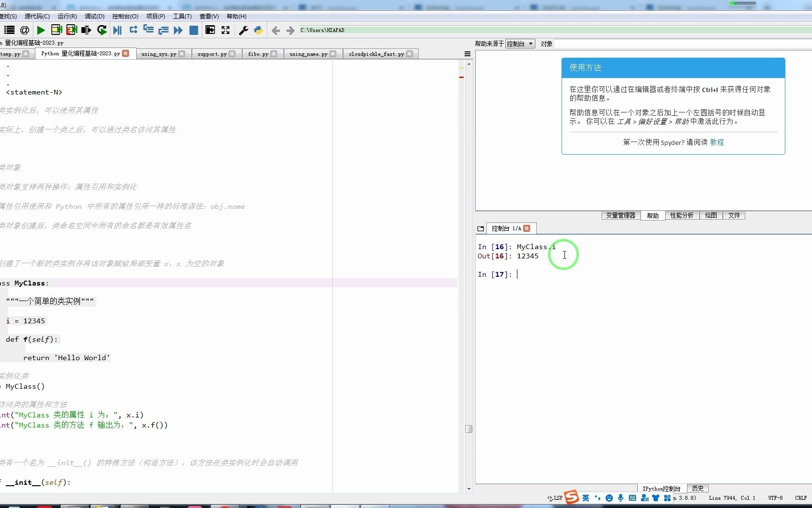Click the debug step-over current line icon
Image resolution: width=812 pixels, height=508 pixels.
click(x=133, y=30)
